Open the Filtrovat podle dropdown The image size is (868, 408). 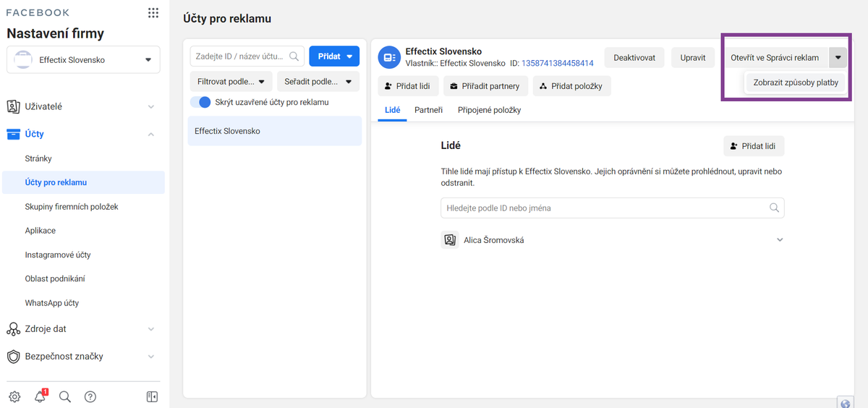click(231, 81)
